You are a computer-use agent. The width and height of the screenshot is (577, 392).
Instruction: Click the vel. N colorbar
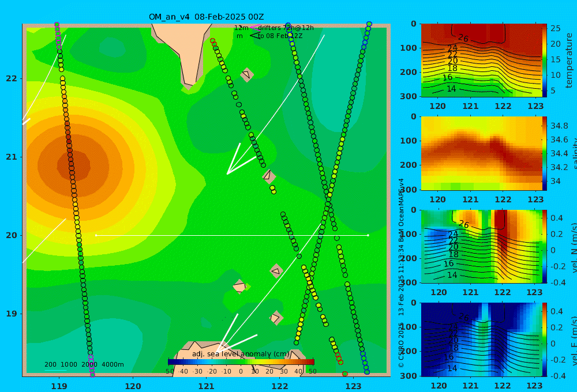[545, 246]
